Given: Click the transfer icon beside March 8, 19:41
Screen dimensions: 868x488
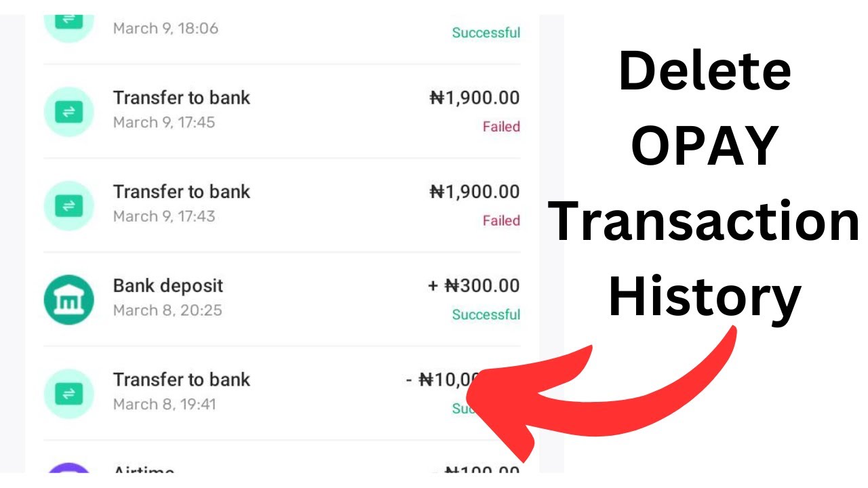Looking at the screenshot, I should pos(68,393).
